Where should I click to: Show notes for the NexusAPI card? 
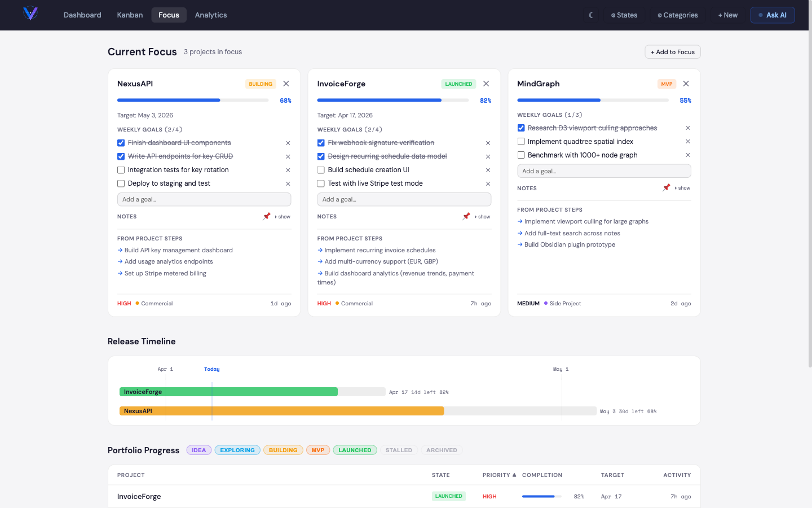coord(283,217)
